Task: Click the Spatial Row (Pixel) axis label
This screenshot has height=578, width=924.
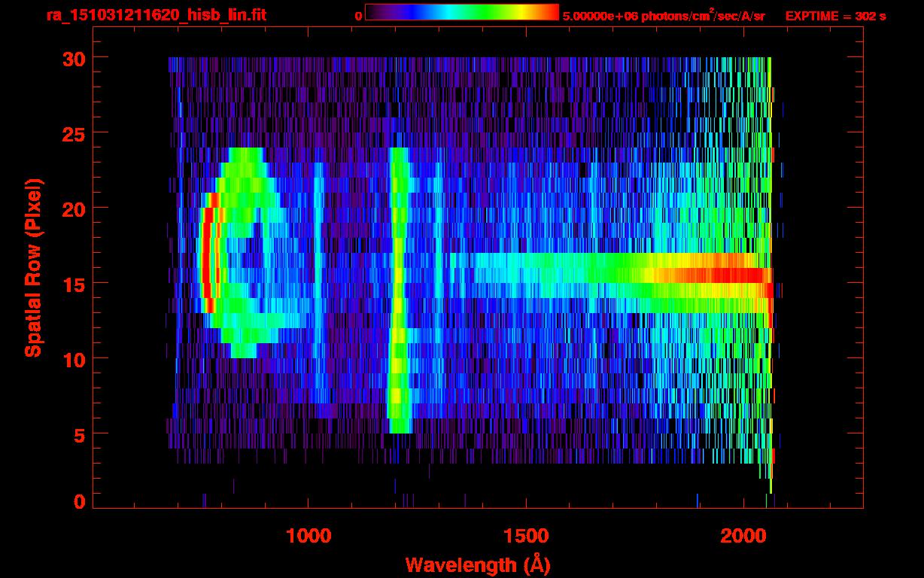Action: pyautogui.click(x=33, y=268)
